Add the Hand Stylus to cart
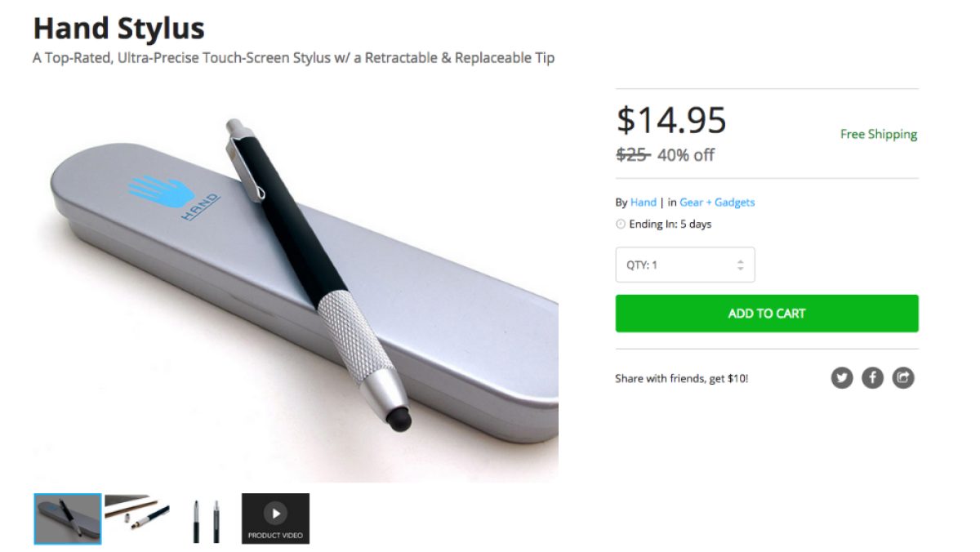This screenshot has width=980, height=552. [766, 314]
